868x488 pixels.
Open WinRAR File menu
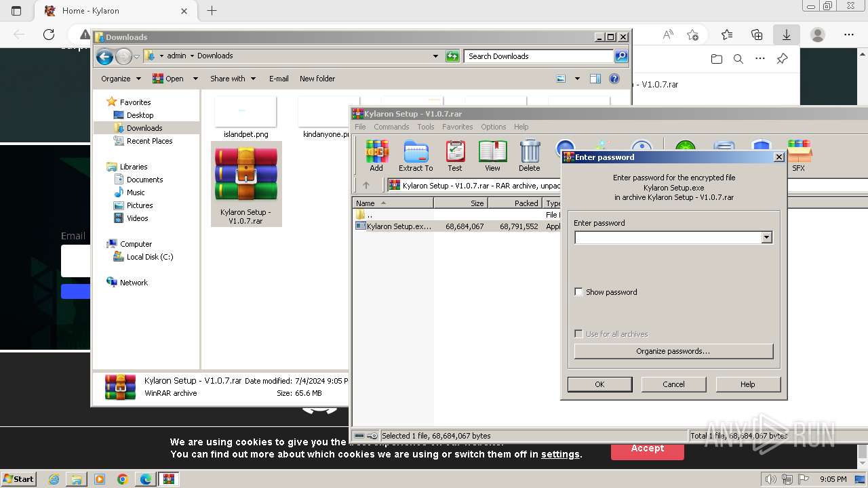[360, 127]
